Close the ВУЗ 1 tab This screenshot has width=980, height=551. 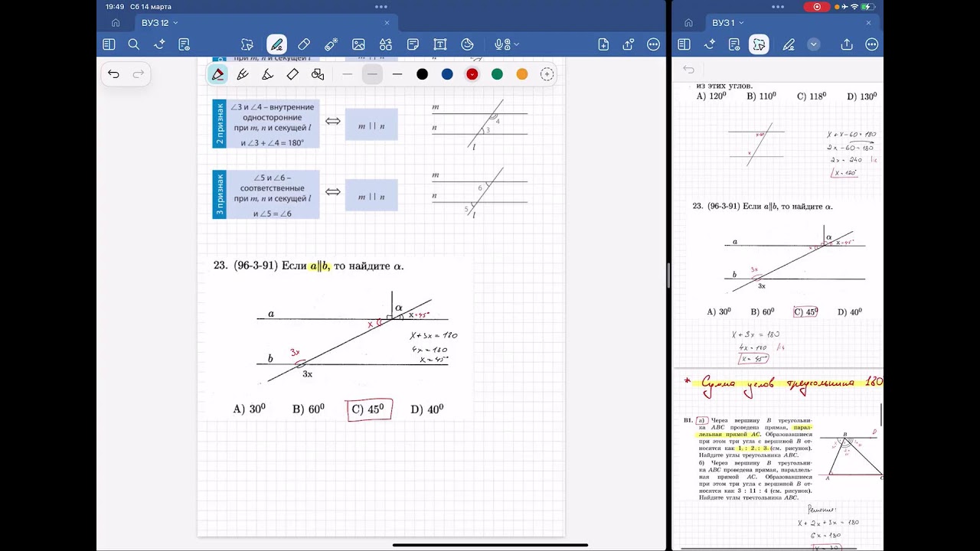point(868,23)
